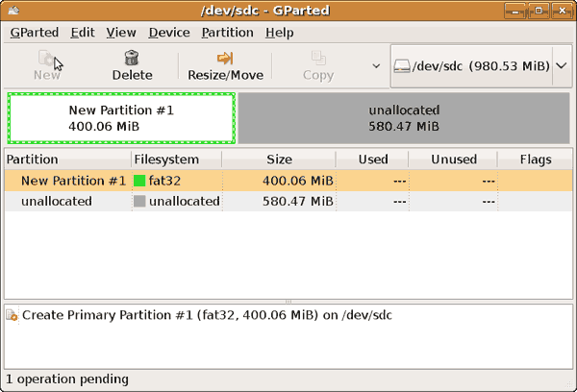Select the pending Create Primary Partition operation
577x392 pixels.
[207, 315]
